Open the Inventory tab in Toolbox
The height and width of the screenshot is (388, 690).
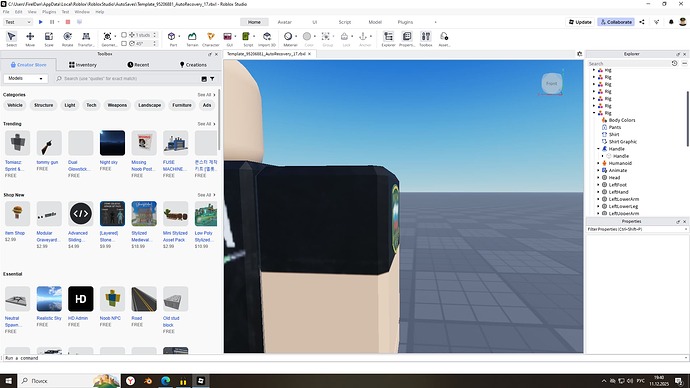click(83, 65)
